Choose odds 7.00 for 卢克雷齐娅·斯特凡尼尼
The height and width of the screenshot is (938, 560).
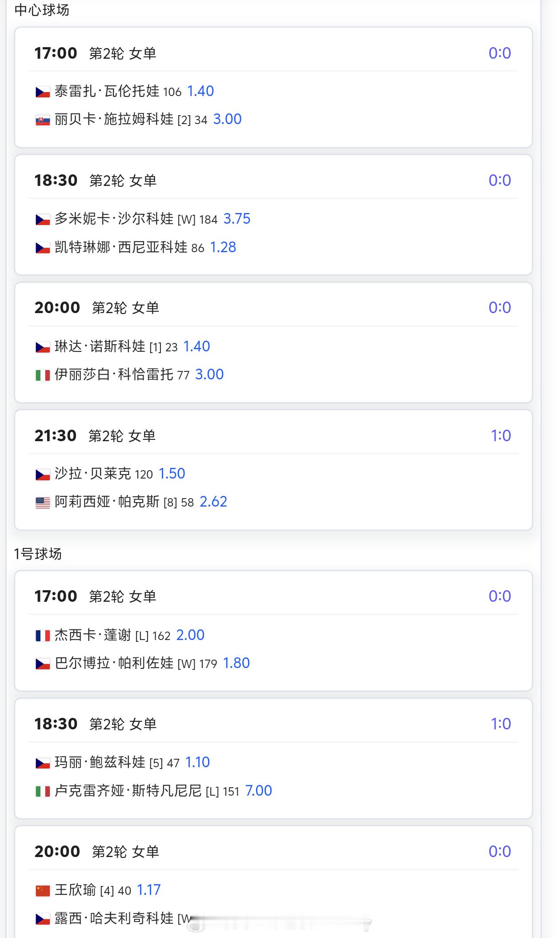pos(258,791)
